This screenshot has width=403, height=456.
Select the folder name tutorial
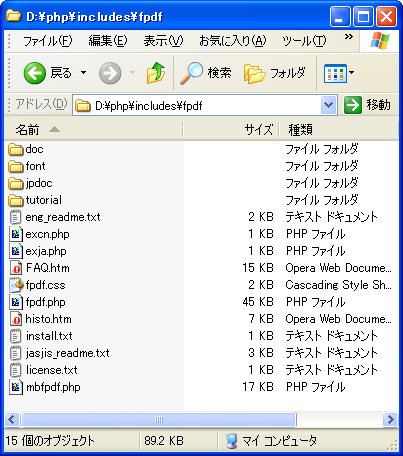tap(43, 200)
